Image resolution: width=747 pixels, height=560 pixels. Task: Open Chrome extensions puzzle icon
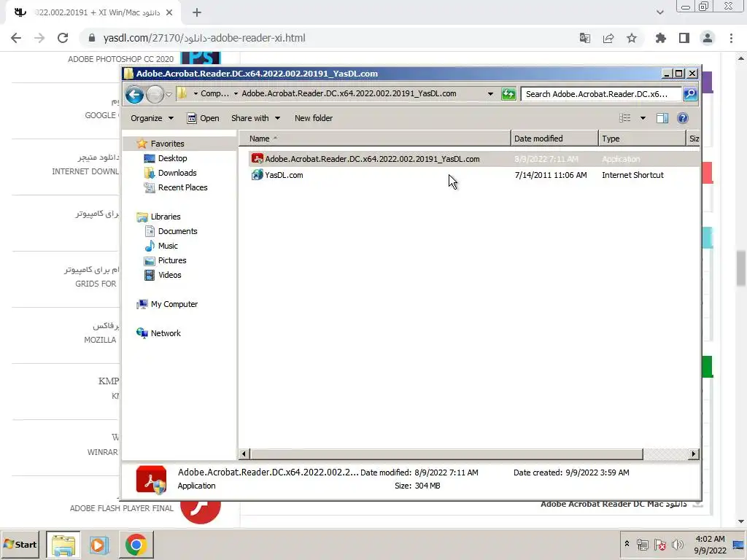(x=661, y=38)
